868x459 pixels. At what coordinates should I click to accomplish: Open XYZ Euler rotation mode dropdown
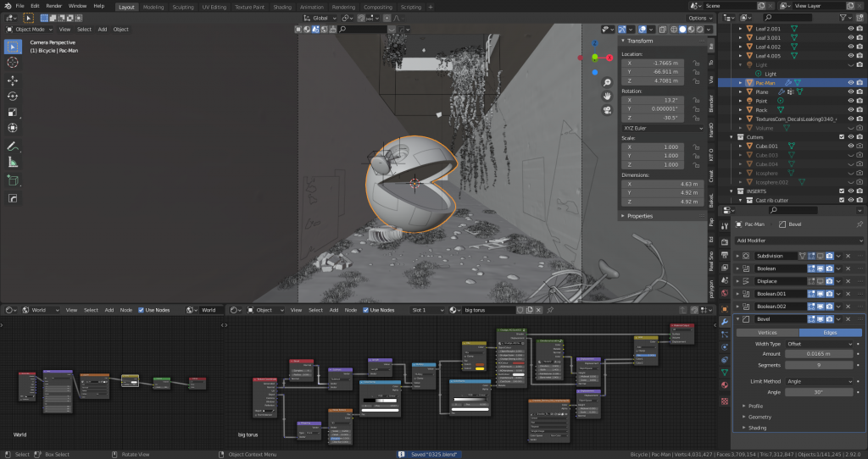click(x=663, y=128)
